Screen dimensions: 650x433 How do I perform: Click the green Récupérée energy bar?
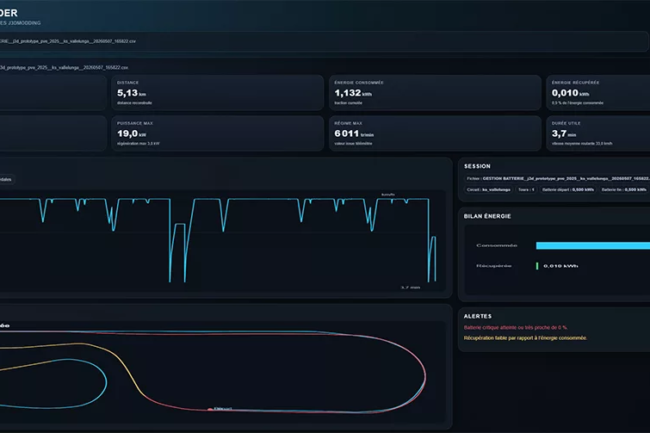537,266
